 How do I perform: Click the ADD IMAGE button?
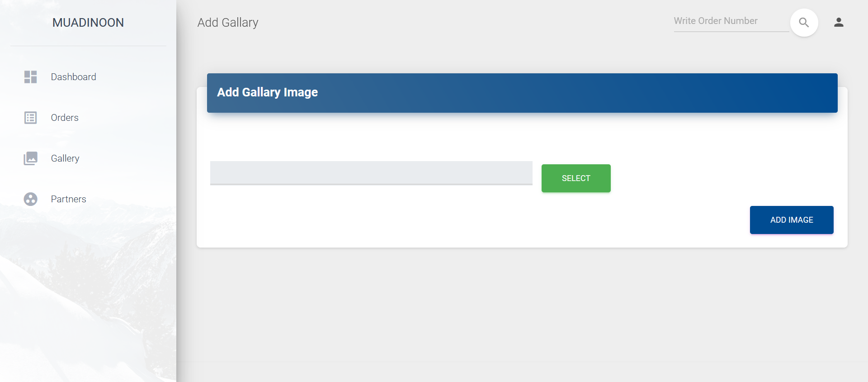pos(792,220)
